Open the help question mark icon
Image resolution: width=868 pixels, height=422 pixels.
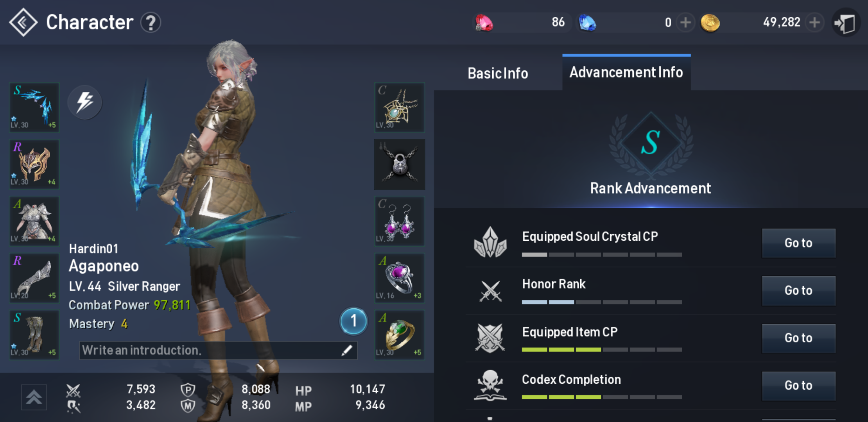point(151,23)
